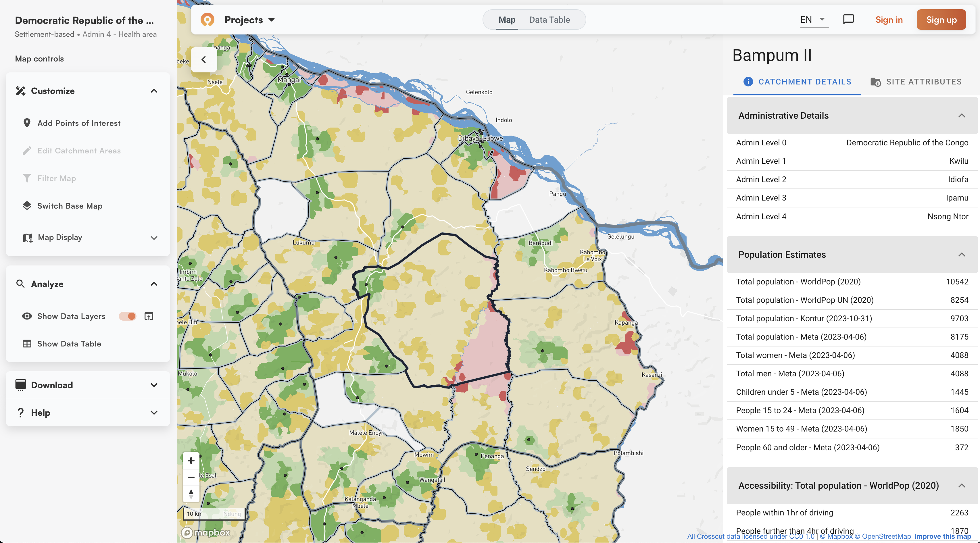The width and height of the screenshot is (980, 543).
Task: Open Switch Base Map layers icon
Action: pos(27,206)
